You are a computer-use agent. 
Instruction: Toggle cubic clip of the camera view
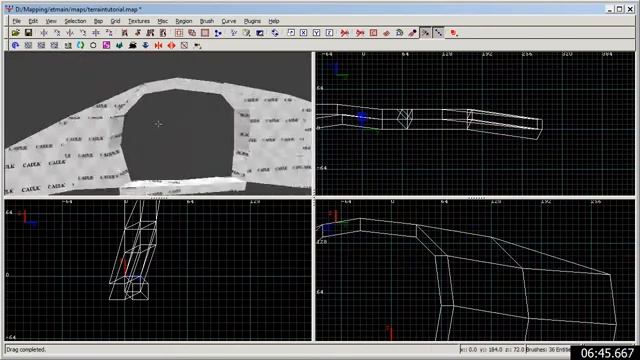tap(260, 33)
